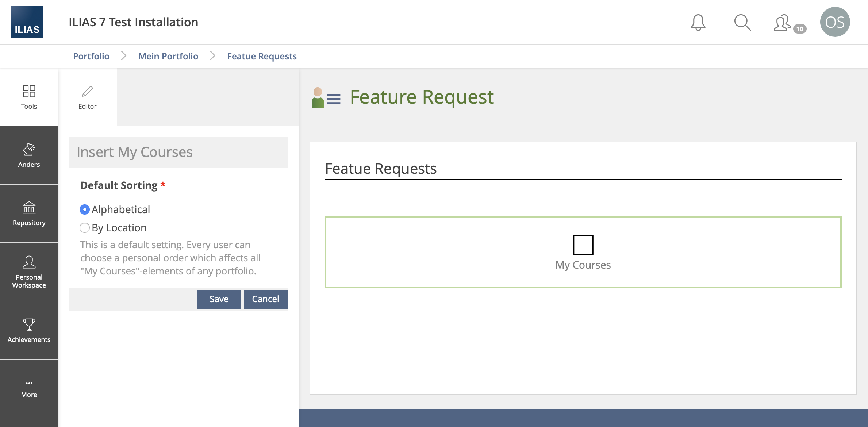Screen dimensions: 868x427
Task: Select the Alphabetical sorting radio button
Action: (85, 209)
